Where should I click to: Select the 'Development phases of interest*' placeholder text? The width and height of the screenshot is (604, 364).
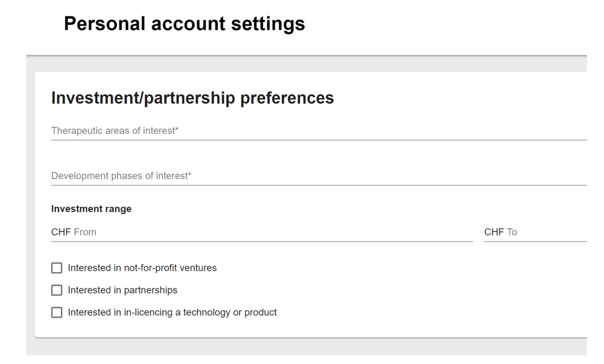(x=121, y=176)
